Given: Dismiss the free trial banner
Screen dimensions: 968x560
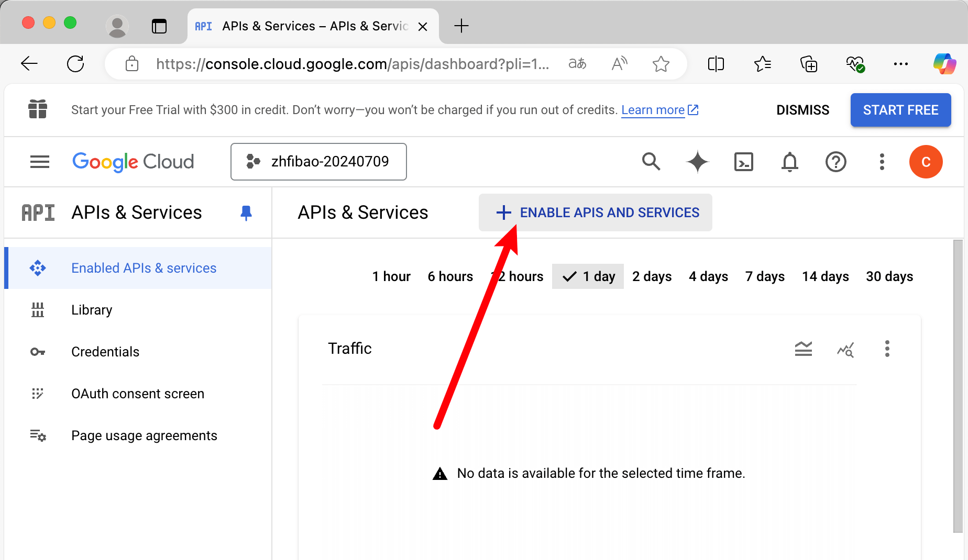Looking at the screenshot, I should coord(802,110).
